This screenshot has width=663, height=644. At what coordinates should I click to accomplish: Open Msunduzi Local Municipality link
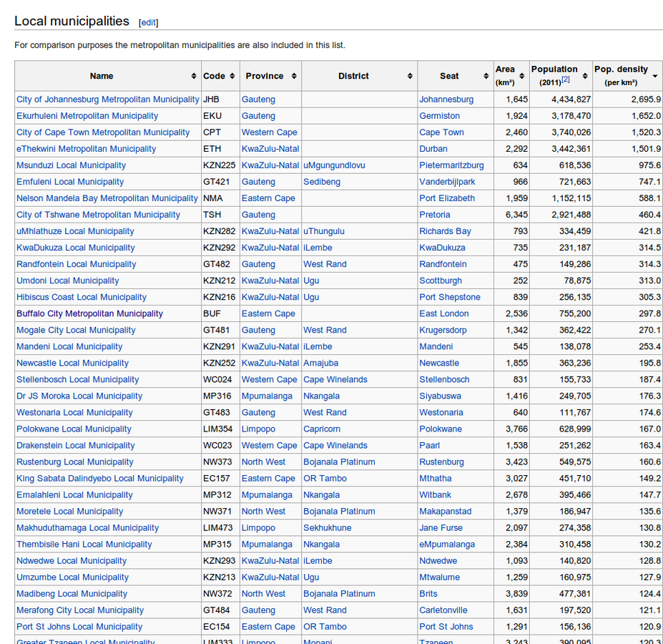click(71, 165)
